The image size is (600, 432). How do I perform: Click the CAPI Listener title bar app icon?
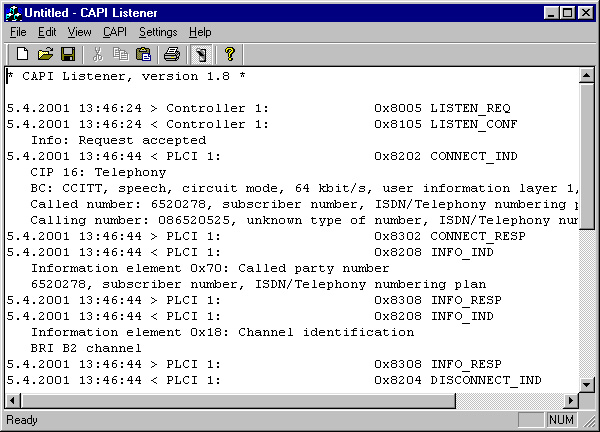[x=13, y=13]
